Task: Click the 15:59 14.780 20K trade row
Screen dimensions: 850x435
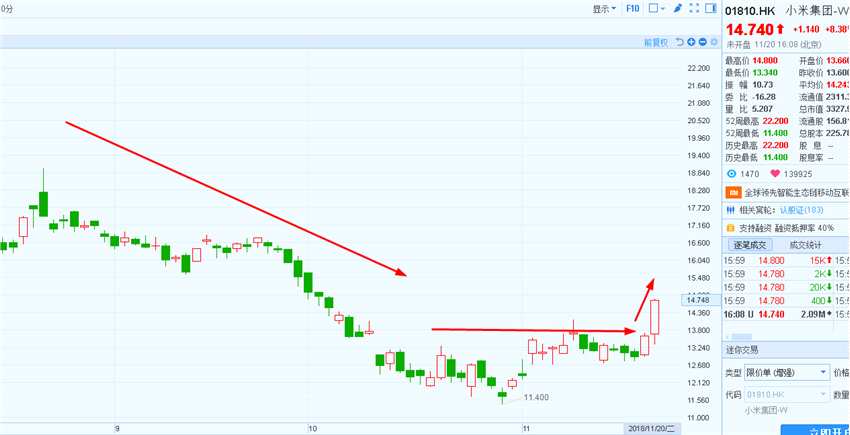Action: [786, 287]
